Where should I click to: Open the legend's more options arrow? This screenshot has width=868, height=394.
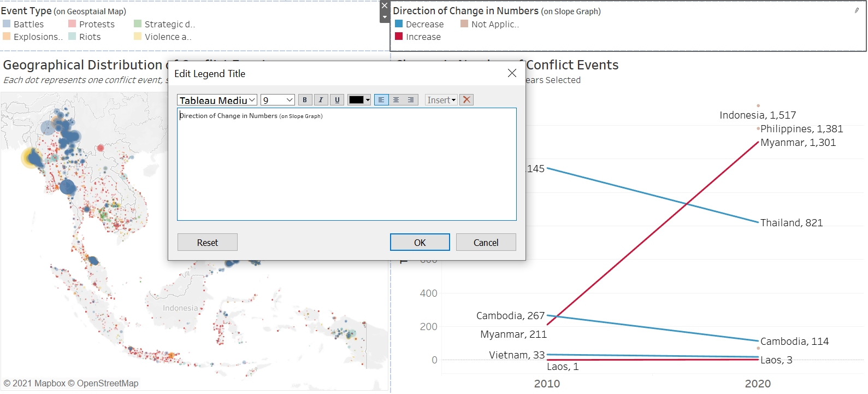[385, 17]
